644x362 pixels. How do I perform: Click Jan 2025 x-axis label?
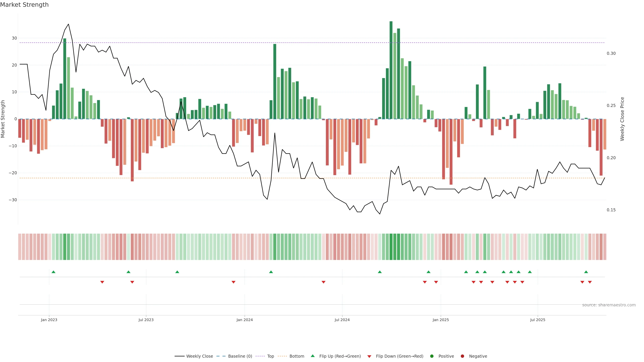click(441, 320)
